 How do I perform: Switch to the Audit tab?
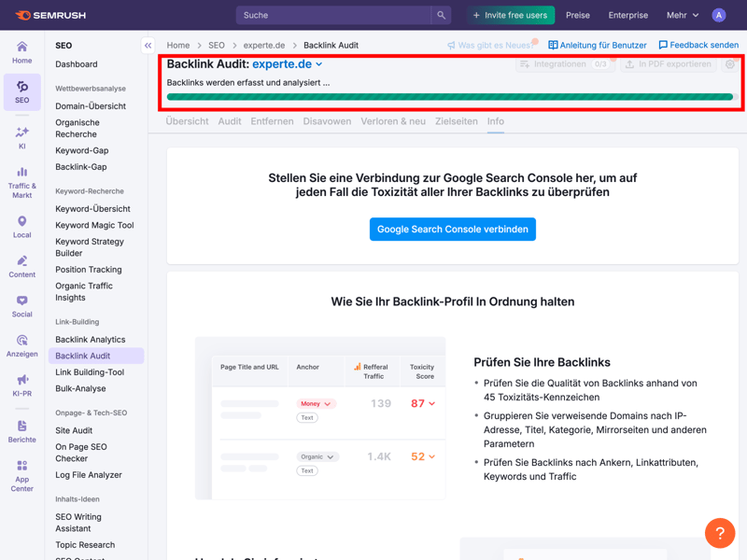click(x=230, y=121)
